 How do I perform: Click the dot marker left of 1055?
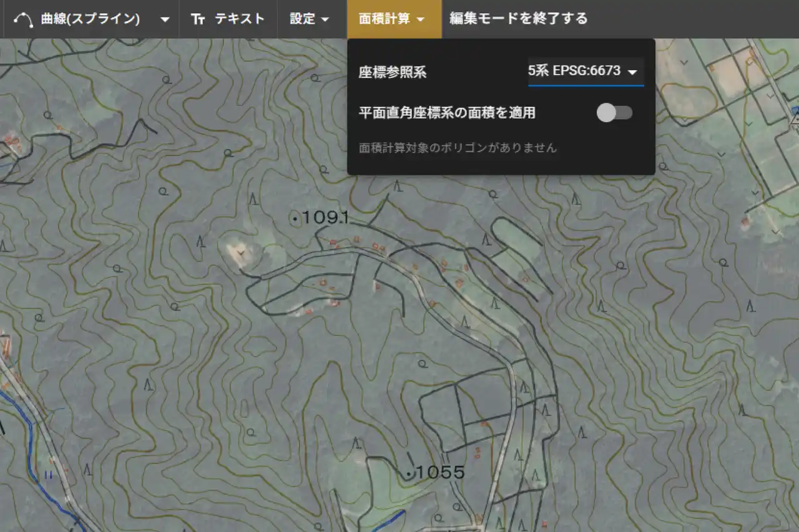click(x=409, y=475)
